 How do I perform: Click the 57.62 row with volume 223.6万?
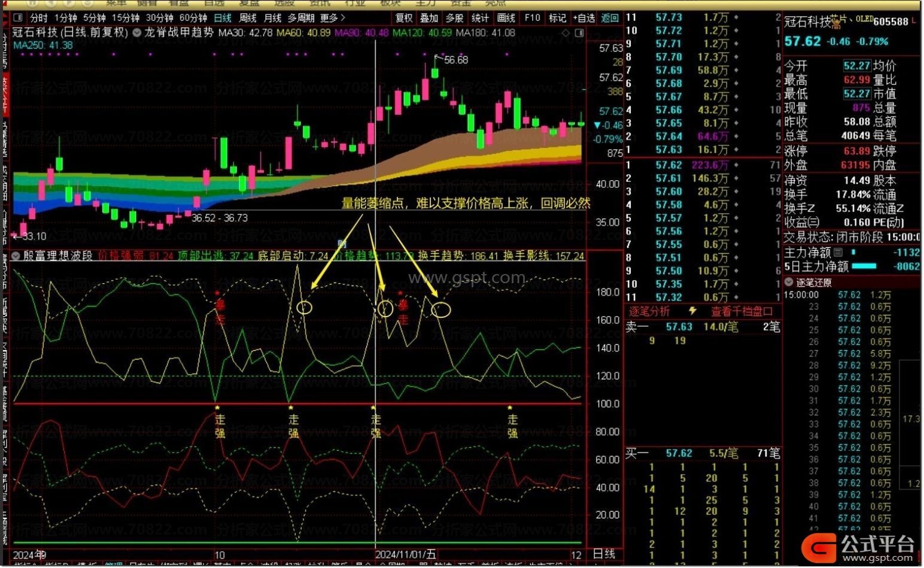703,165
